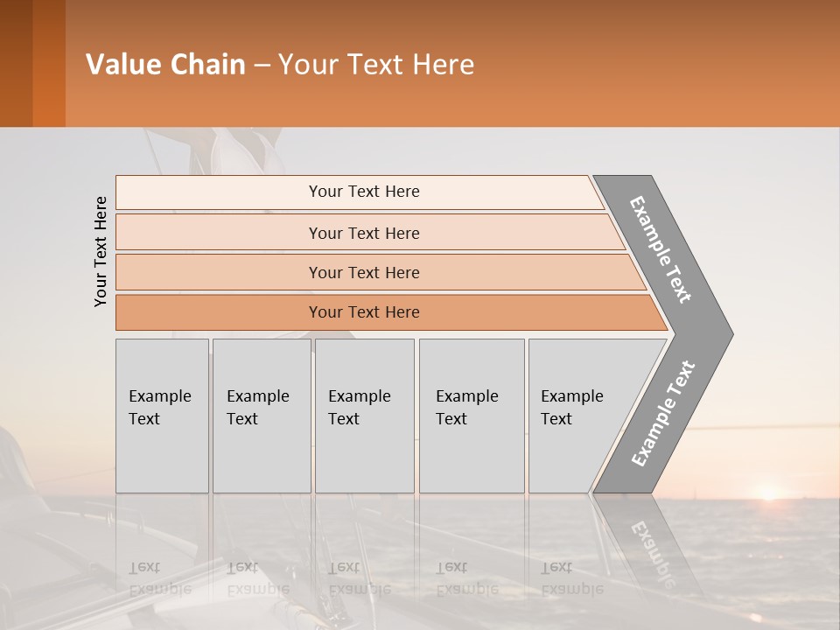
Task: Click the lower chevron arm 'Example Text'
Action: 663,413
